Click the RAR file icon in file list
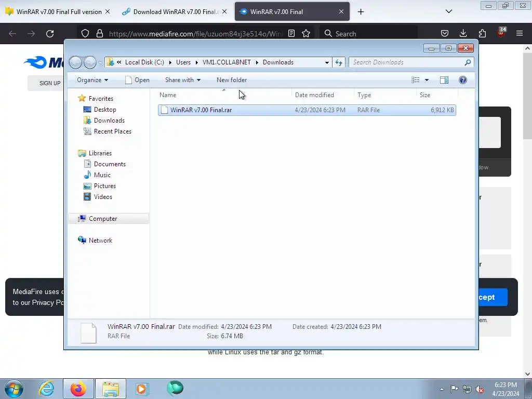The image size is (532, 399). (x=164, y=110)
